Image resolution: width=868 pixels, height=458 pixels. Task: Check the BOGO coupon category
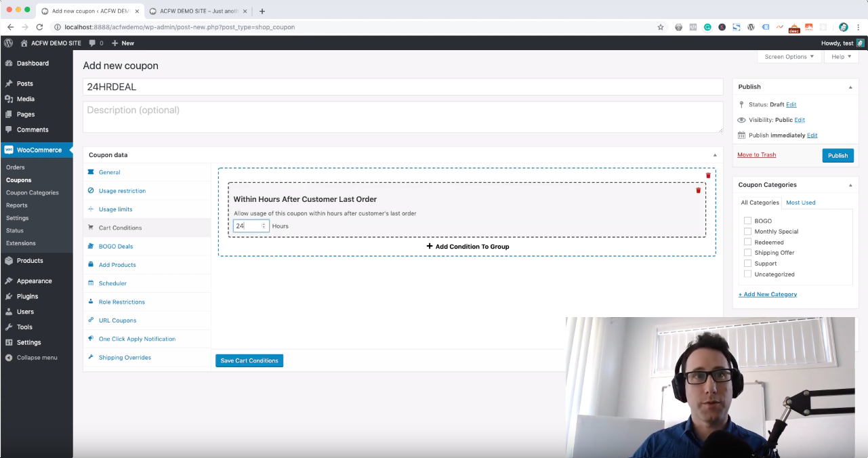pos(747,221)
